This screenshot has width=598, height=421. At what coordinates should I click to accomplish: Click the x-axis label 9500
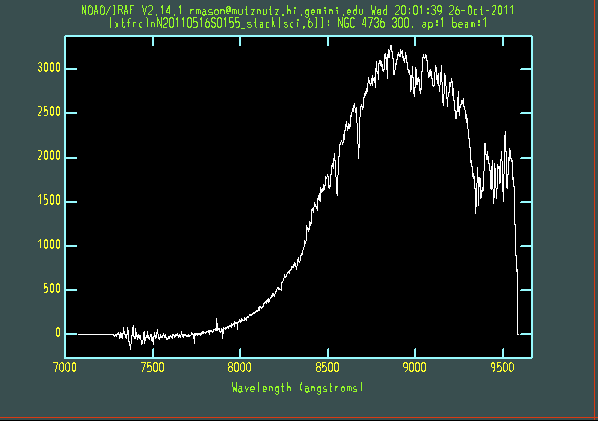(503, 368)
